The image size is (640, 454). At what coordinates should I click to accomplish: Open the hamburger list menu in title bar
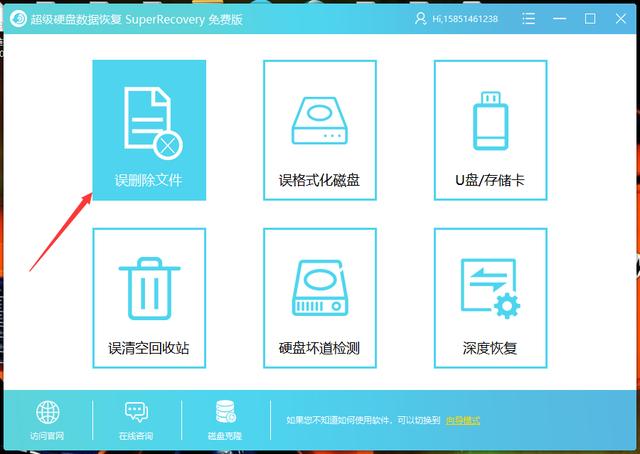click(x=529, y=18)
